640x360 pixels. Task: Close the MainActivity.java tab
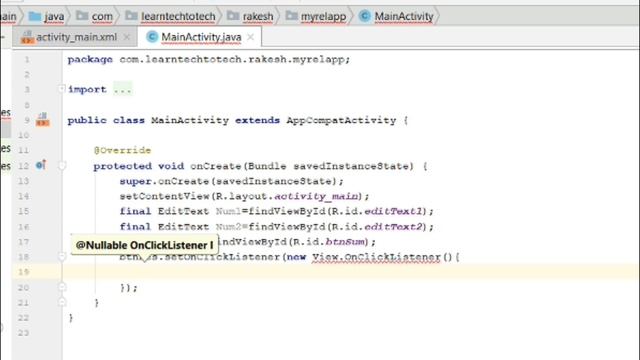point(251,37)
